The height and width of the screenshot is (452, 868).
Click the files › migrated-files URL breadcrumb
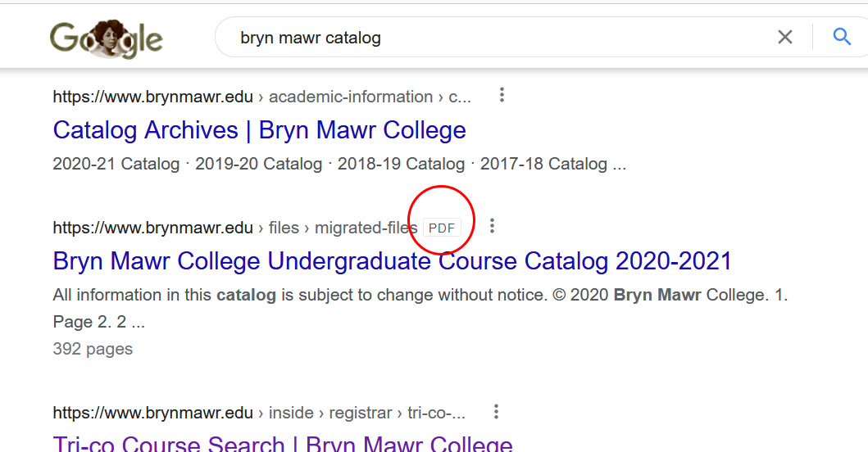click(343, 228)
